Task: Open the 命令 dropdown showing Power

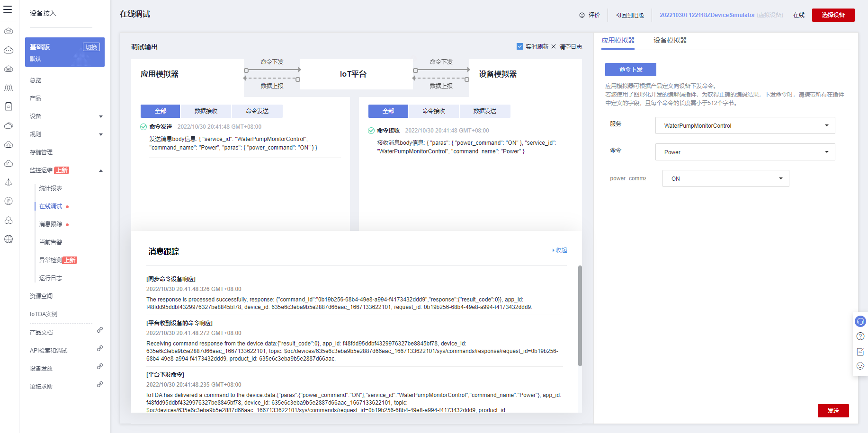Action: tap(745, 152)
